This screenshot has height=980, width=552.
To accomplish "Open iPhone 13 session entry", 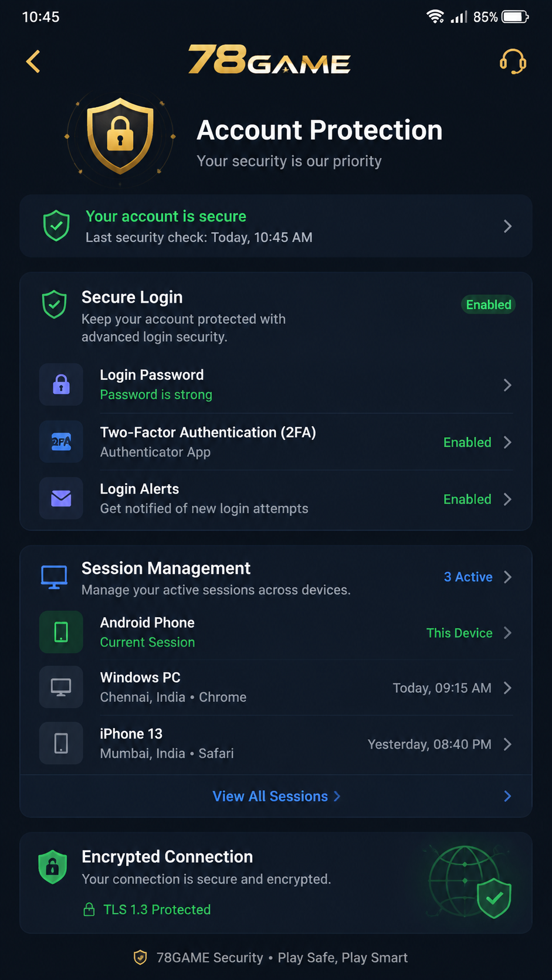I will pyautogui.click(x=276, y=743).
